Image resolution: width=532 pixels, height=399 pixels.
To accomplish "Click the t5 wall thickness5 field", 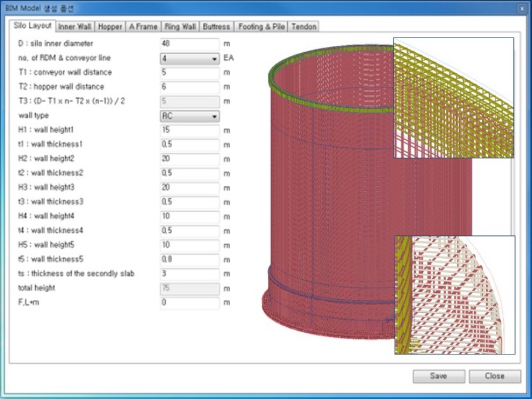I will click(189, 259).
